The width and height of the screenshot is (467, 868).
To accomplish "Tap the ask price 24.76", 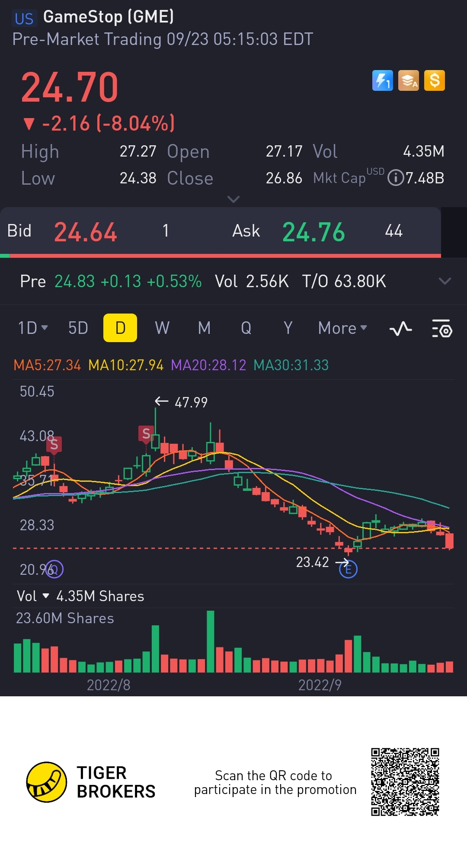I will (x=314, y=232).
